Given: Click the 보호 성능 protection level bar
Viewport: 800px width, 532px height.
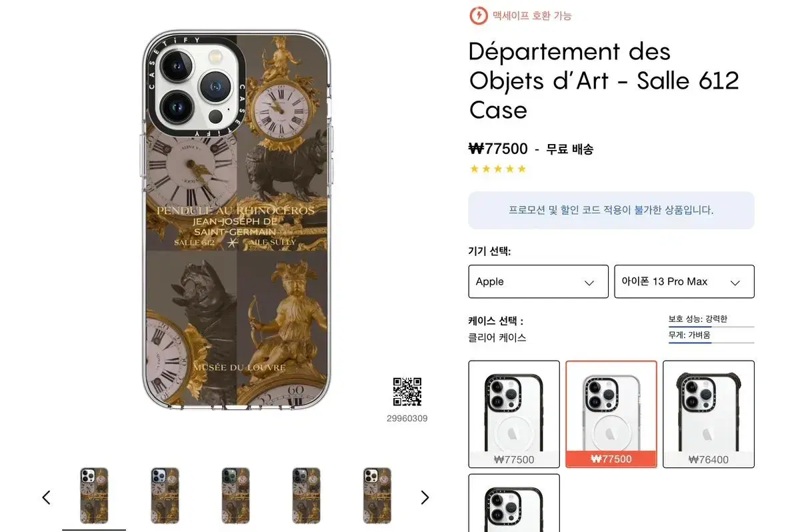Looking at the screenshot, I should tap(711, 327).
